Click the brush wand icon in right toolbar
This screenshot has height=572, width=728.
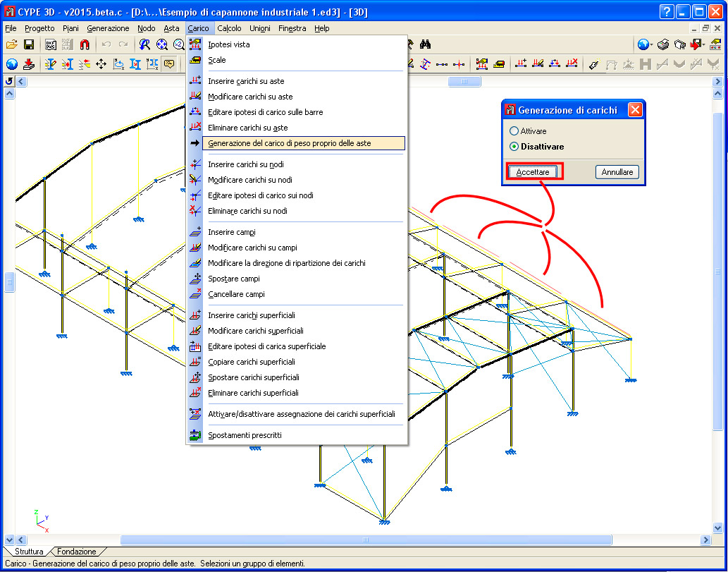(593, 64)
